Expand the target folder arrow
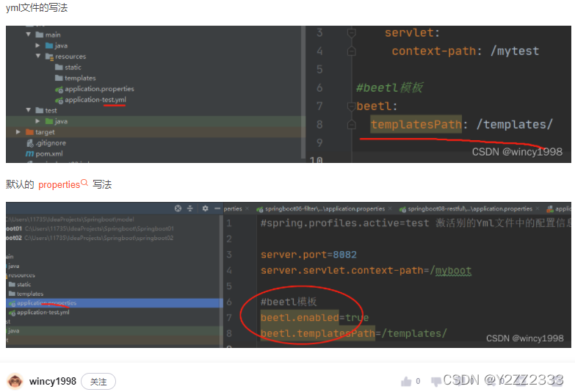 [18, 131]
